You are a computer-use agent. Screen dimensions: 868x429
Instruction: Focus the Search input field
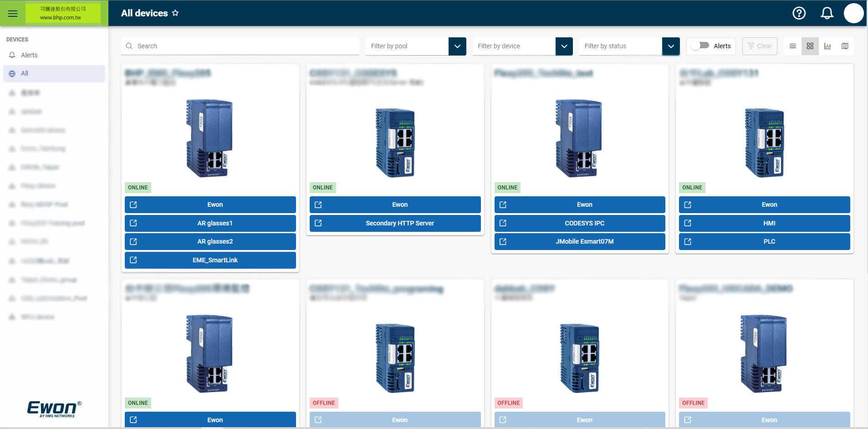240,46
